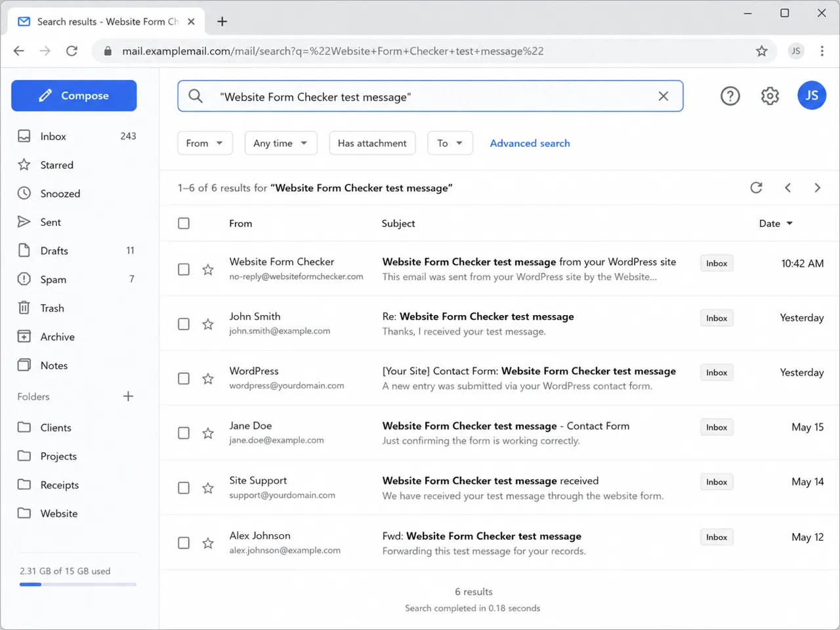Image resolution: width=840 pixels, height=630 pixels.
Task: Change sort order via Date dropdown
Action: (x=776, y=224)
